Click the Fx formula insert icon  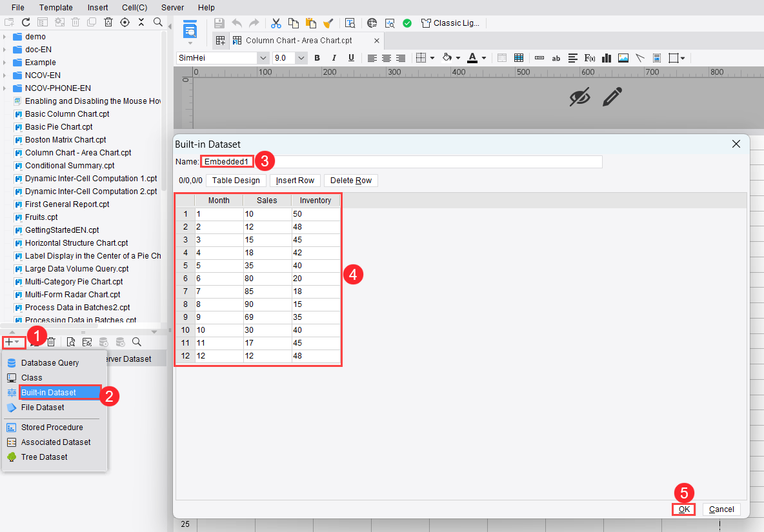point(590,58)
